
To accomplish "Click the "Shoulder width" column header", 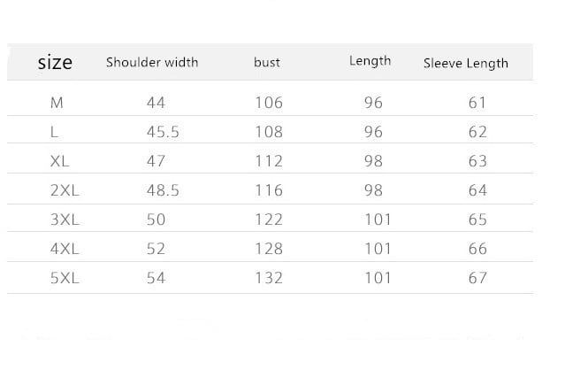I will point(152,63).
